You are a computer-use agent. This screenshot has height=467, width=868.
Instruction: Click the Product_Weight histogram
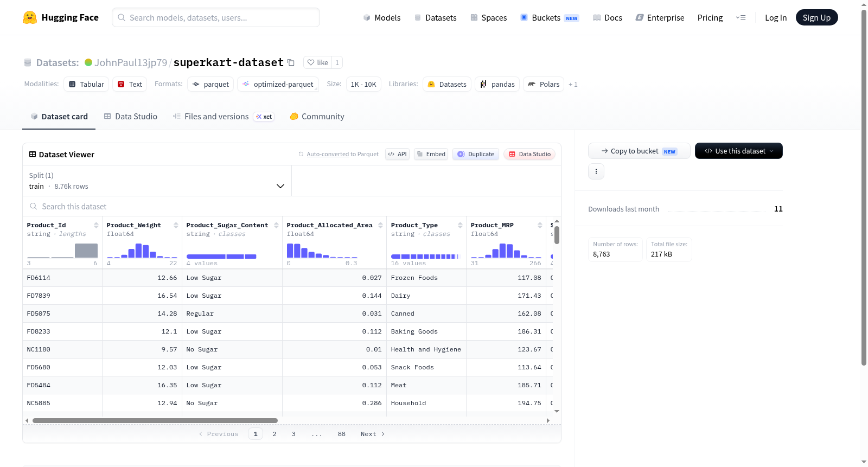pos(142,250)
